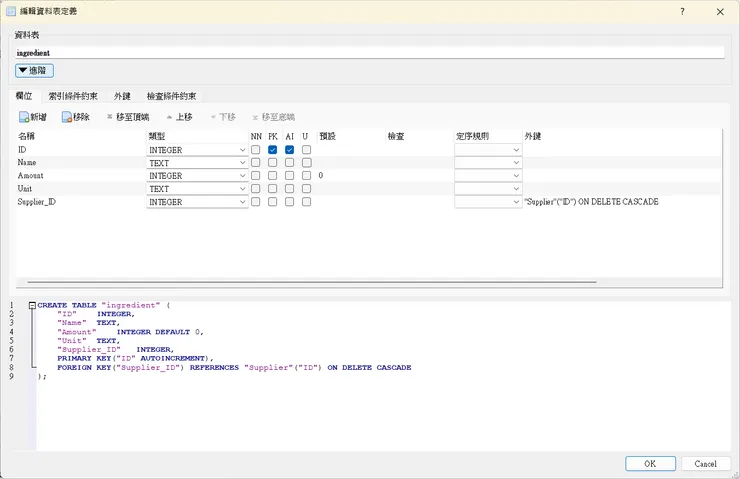Open collation dropdown for Name row
The height and width of the screenshot is (479, 740).
pyautogui.click(x=488, y=163)
